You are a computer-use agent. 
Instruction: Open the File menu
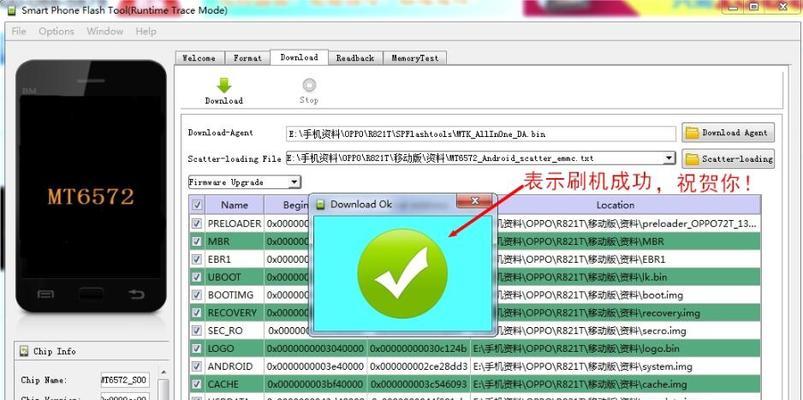click(x=18, y=31)
